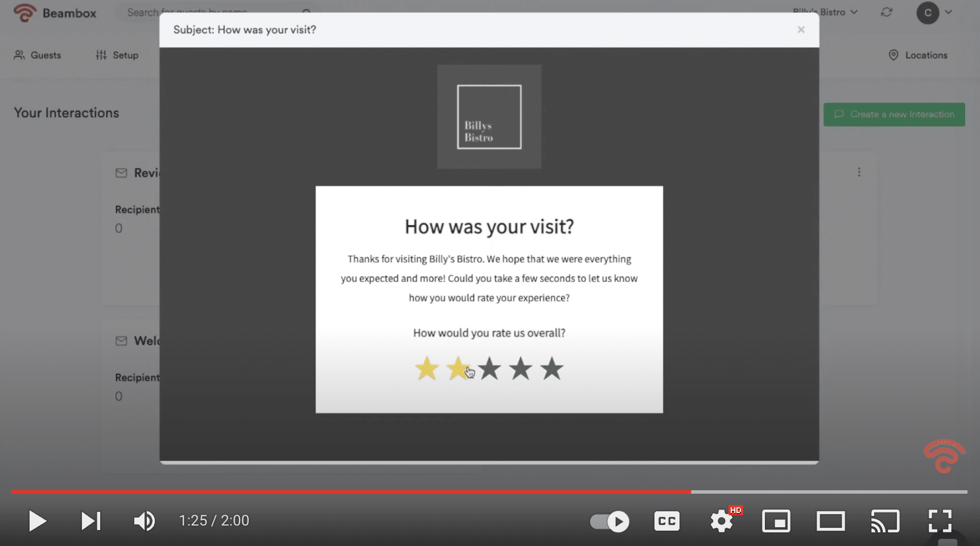980x546 pixels.
Task: Toggle the autoplay switch
Action: 610,521
